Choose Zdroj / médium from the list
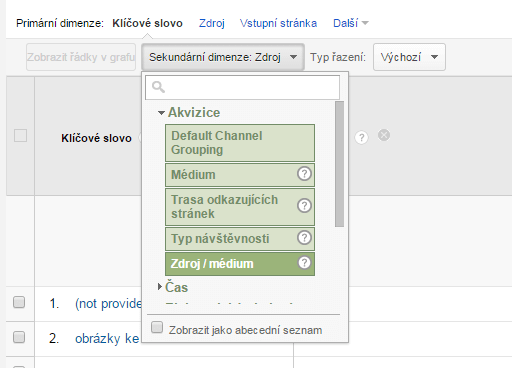 (240, 264)
